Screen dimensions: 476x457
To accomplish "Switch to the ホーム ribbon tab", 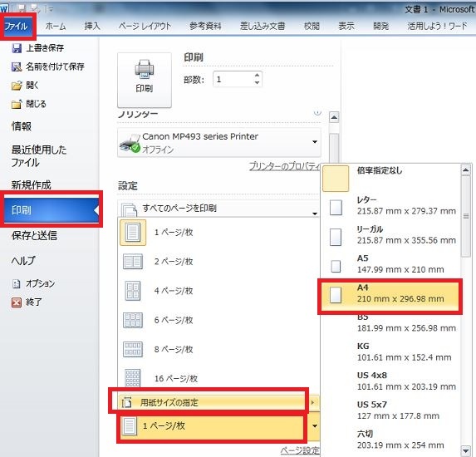I will (x=56, y=27).
